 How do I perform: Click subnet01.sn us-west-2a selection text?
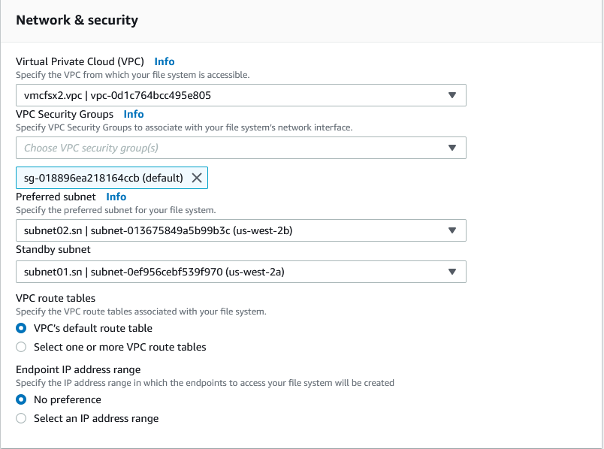[x=160, y=271]
